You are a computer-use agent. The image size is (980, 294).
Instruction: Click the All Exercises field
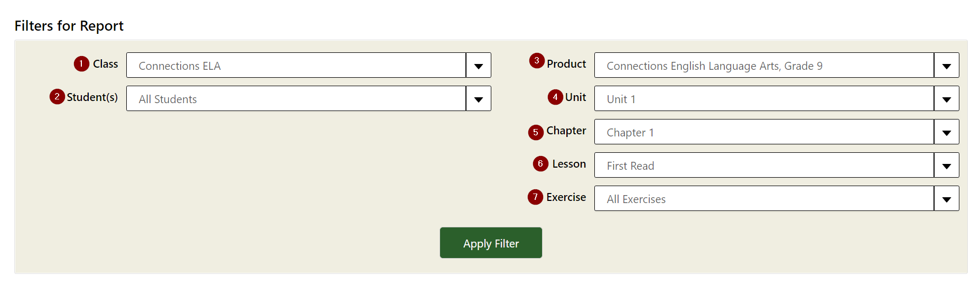click(x=763, y=199)
